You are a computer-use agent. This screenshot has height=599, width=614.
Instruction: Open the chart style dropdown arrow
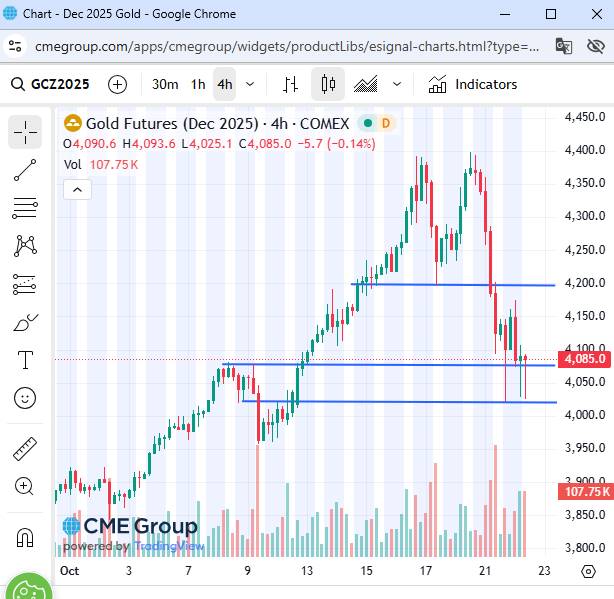point(397,84)
